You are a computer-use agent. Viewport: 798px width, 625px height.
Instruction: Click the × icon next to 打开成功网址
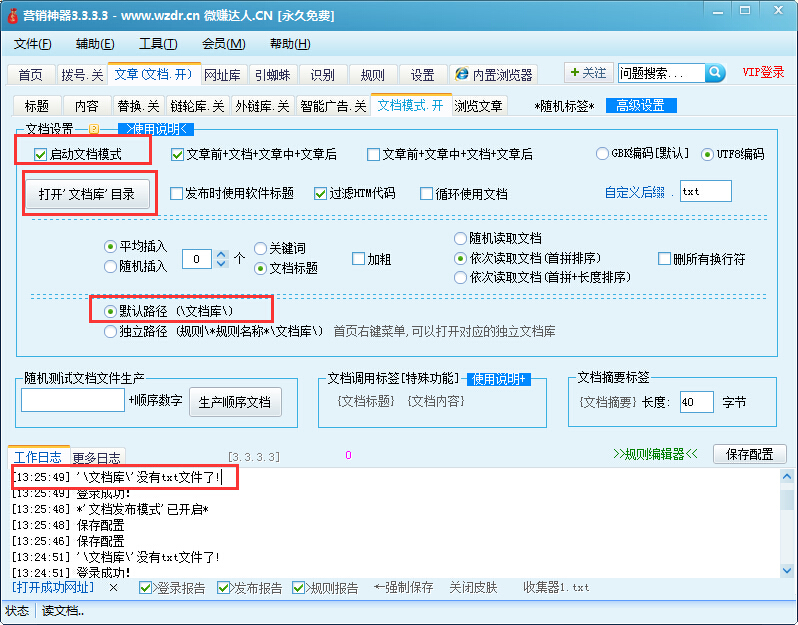(113, 588)
